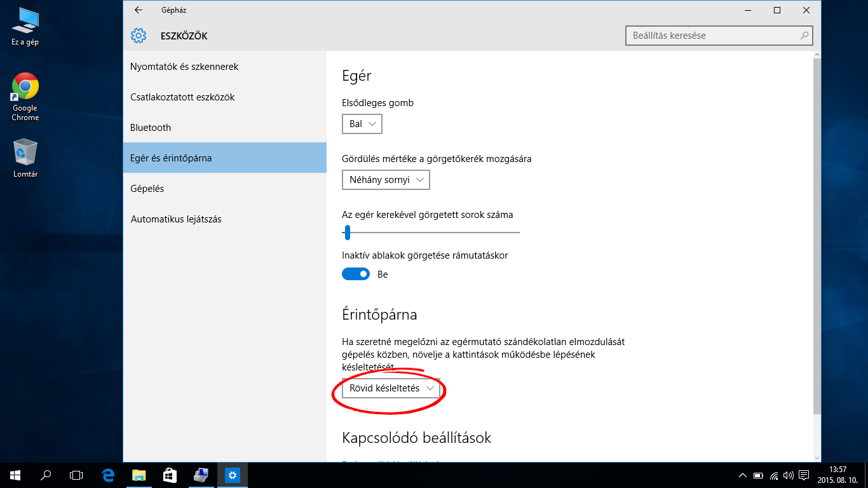Open the Microsoft Edge taskbar icon
The width and height of the screenshot is (868, 488).
(x=108, y=475)
